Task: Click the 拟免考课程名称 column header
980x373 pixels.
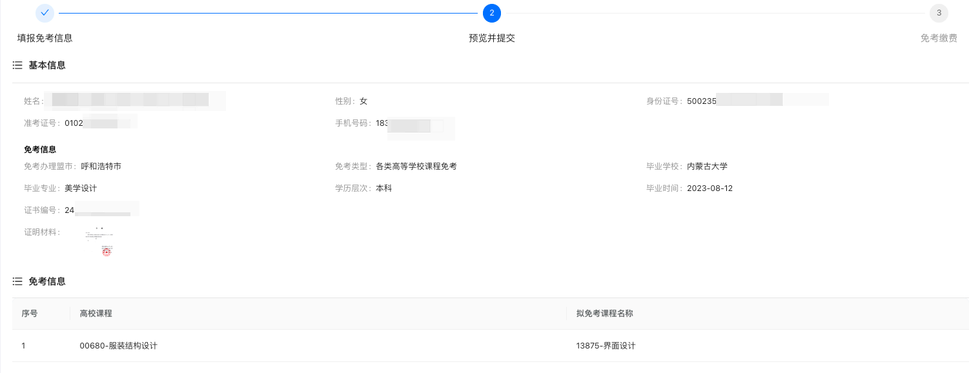Action: (604, 314)
